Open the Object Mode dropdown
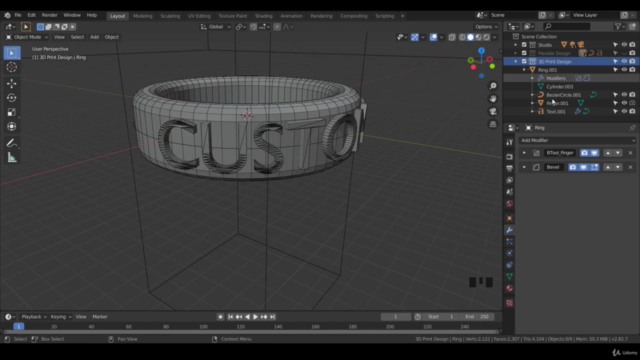Screen dimensions: 640x360 click(x=27, y=37)
